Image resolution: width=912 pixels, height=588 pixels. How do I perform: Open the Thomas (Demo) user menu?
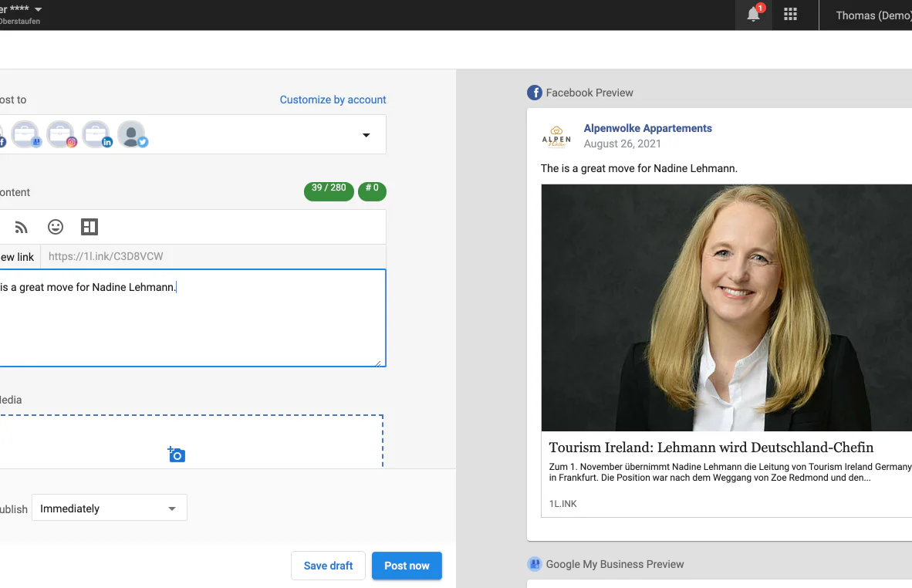pyautogui.click(x=873, y=15)
